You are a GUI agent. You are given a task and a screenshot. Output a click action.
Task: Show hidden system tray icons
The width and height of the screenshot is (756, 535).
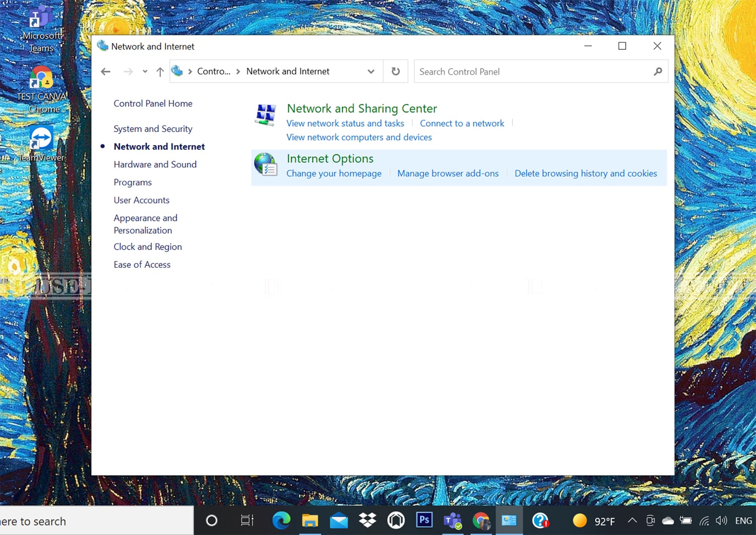[x=632, y=520]
